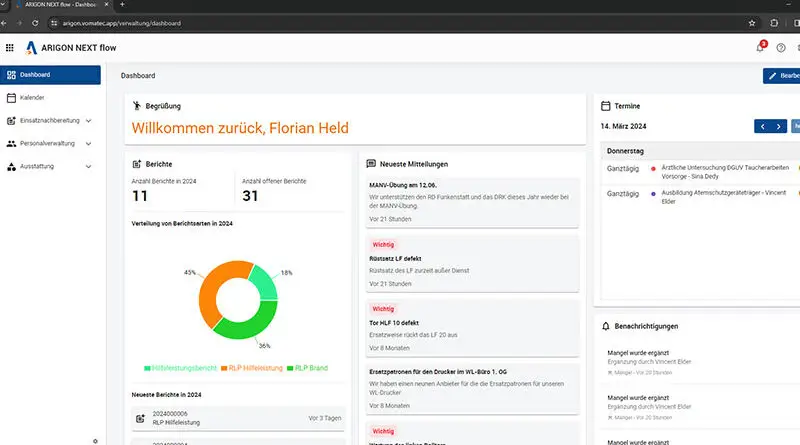Click the report icon of entry 2024000006
Screen dimensions: 800x445
click(140, 418)
